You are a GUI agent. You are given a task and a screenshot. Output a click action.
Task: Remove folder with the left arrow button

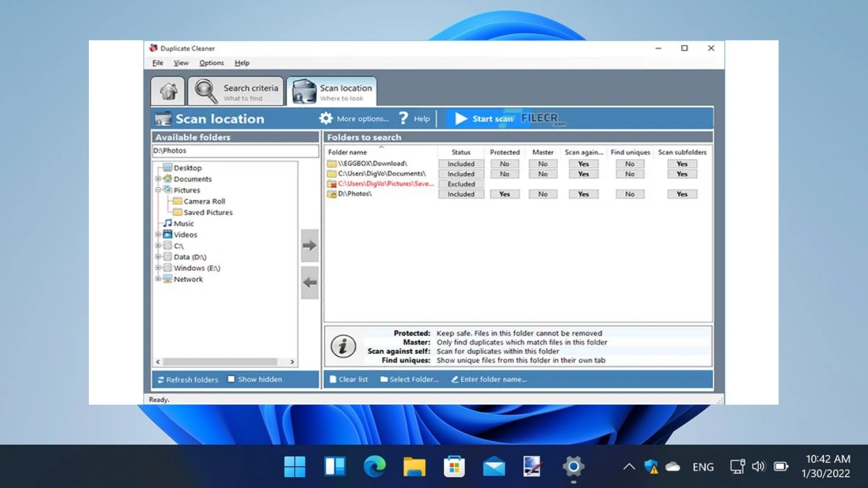tap(310, 283)
